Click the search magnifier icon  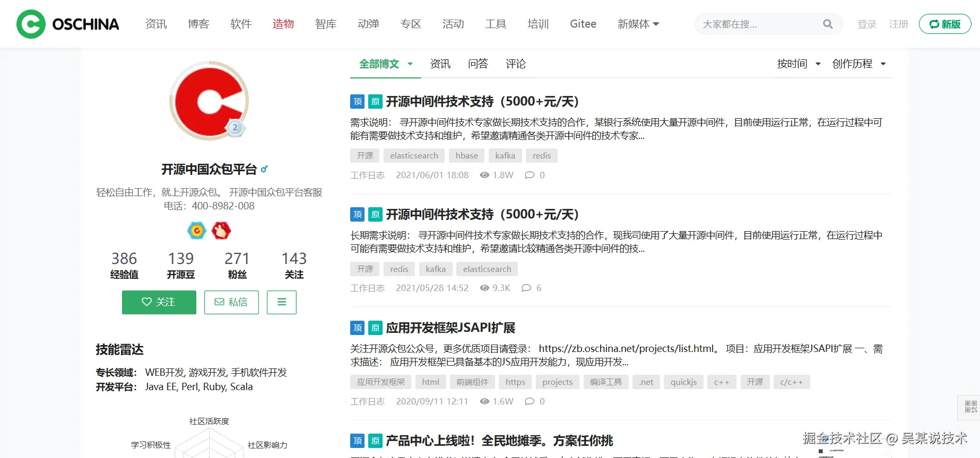coord(828,24)
